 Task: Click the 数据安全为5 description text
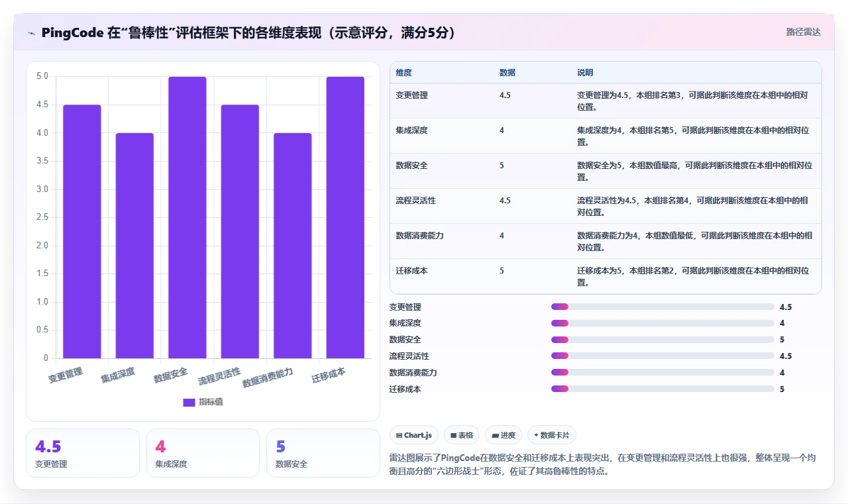coord(695,172)
